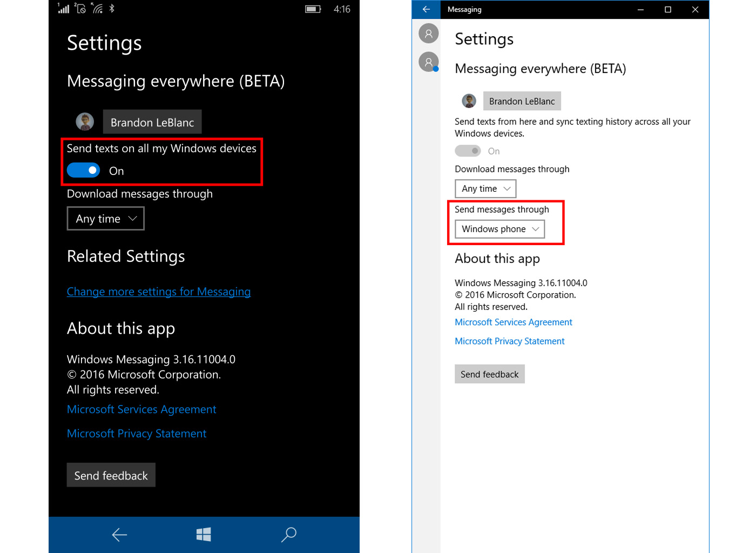This screenshot has height=553, width=756.
Task: Click Brandon LeBlanc profile picture on phone
Action: tap(85, 122)
